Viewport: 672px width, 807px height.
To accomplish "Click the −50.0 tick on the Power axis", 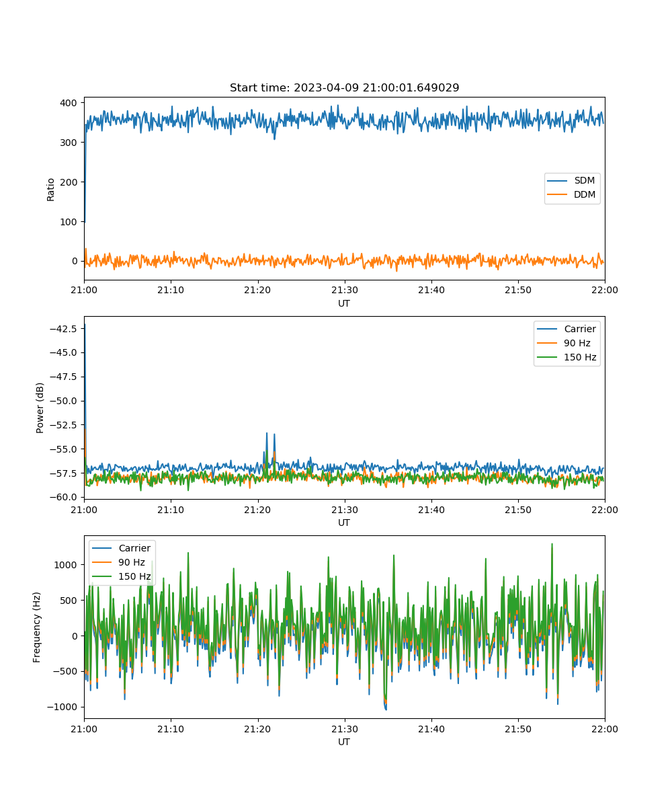I will pyautogui.click(x=64, y=401).
